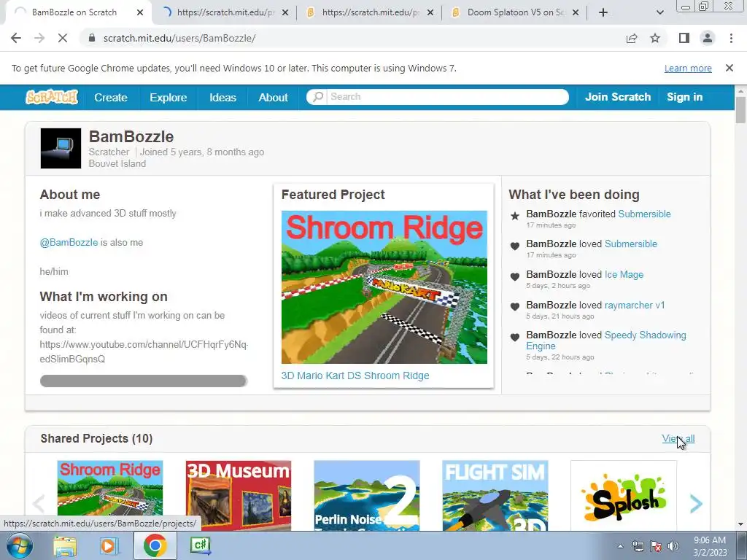Open the media player taskbar icon

109,545
